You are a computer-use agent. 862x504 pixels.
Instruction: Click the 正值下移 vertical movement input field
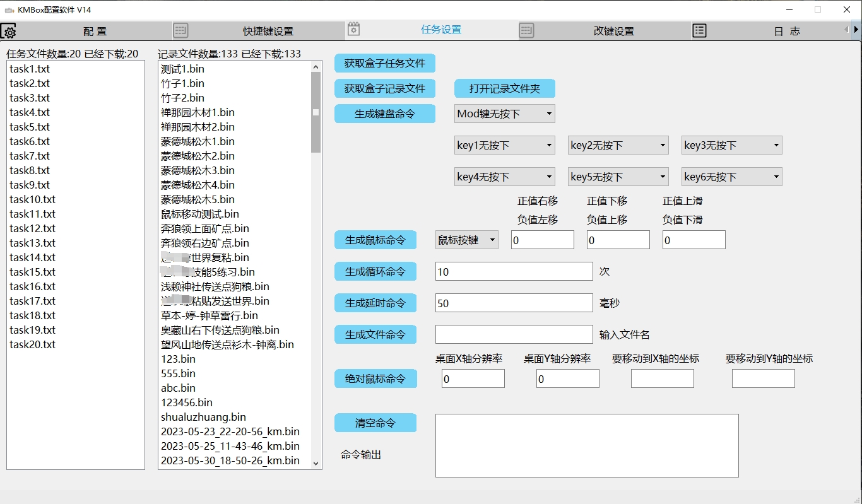(618, 240)
